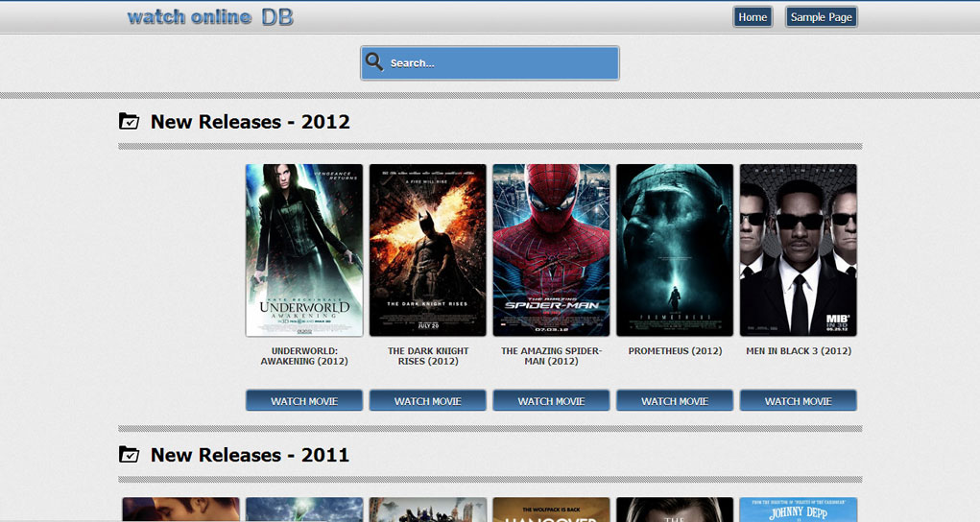Open the Underworld: Awakening poster
Viewport: 980px width, 522px height.
tap(304, 250)
